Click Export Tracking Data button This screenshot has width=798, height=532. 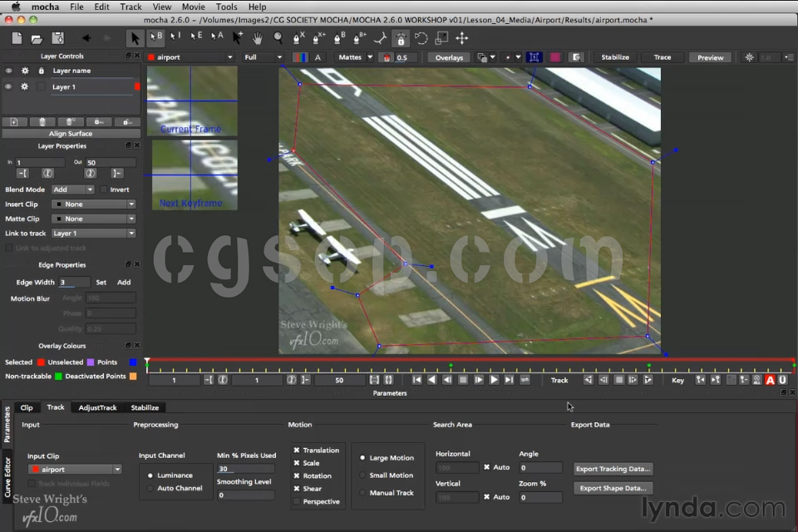[x=613, y=469]
